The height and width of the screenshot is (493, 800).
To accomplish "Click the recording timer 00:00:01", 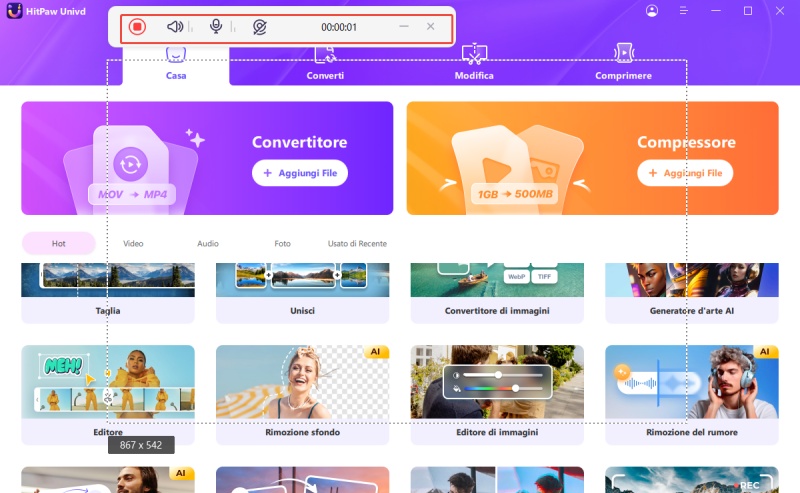I will click(x=339, y=27).
